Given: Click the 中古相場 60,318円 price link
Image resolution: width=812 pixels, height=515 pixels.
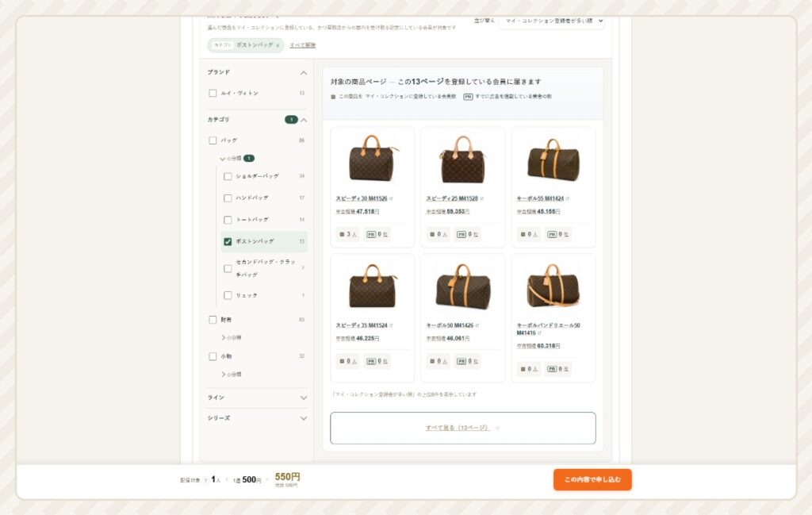Looking at the screenshot, I should pyautogui.click(x=538, y=345).
